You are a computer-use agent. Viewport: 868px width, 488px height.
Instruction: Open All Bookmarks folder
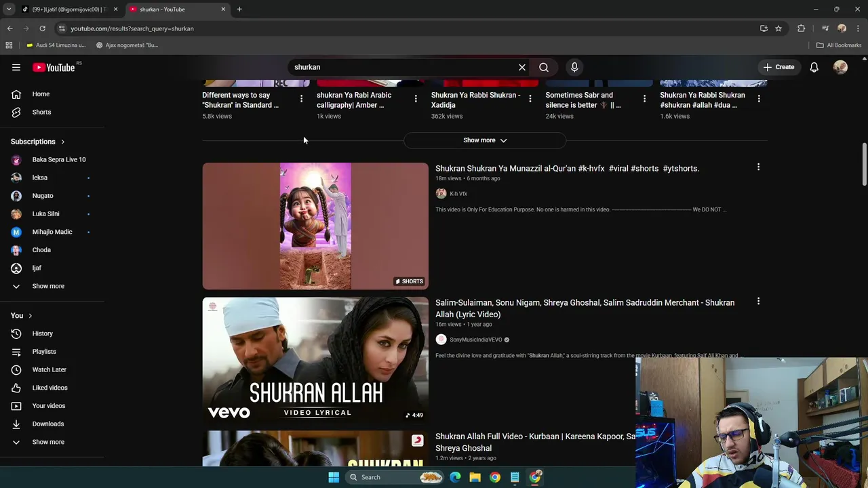(x=839, y=45)
